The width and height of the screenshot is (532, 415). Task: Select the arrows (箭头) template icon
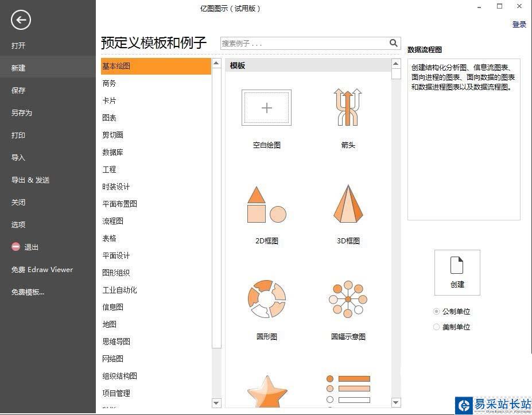[348, 107]
